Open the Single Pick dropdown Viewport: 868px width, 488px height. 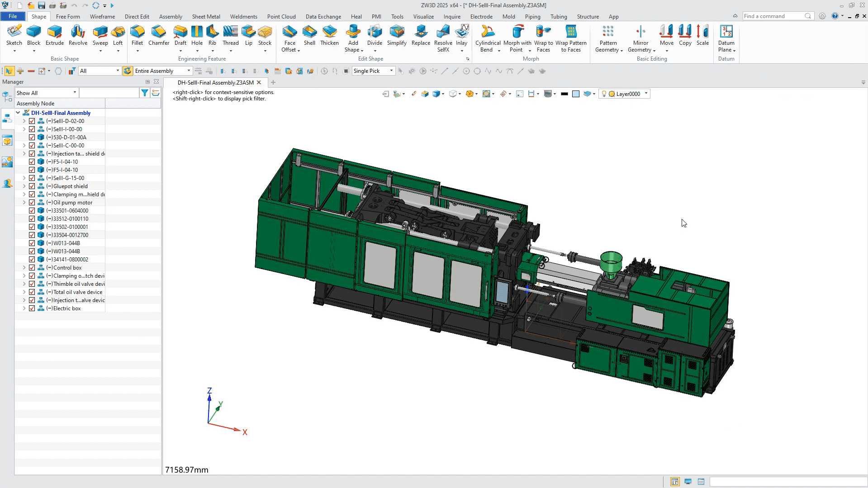pos(391,71)
